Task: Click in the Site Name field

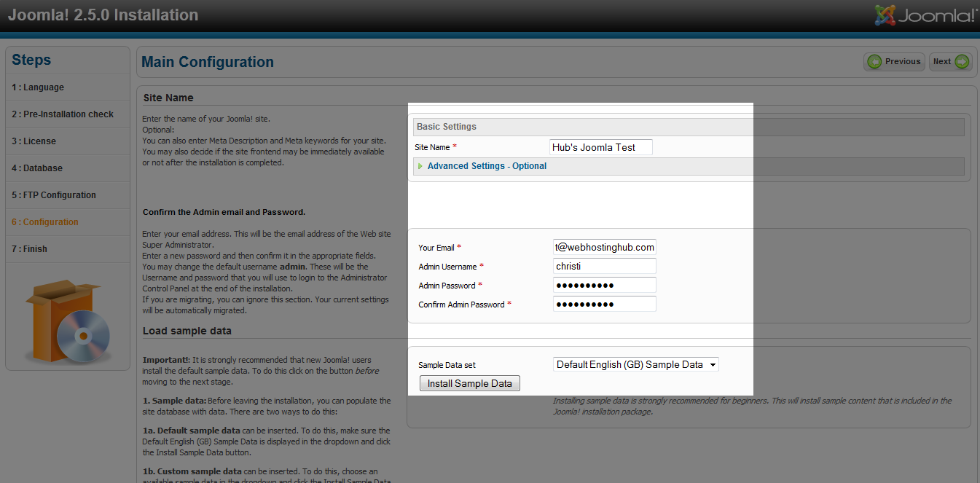Action: [600, 147]
